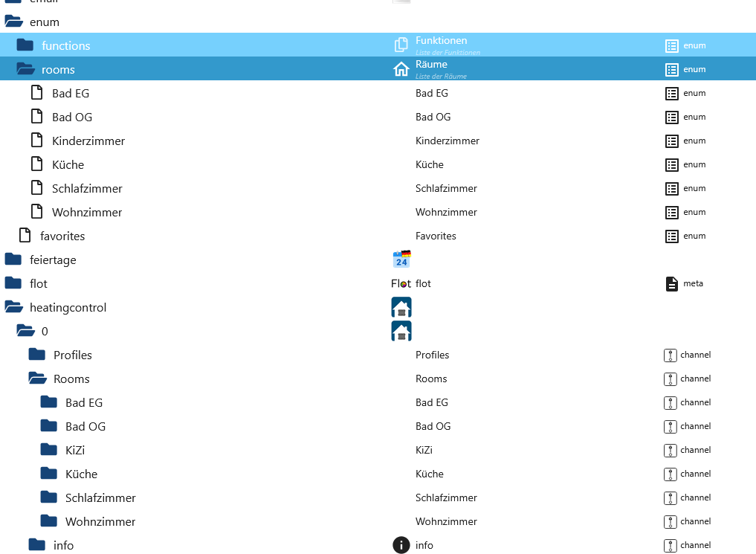Click the heatingcontrol adapter house icon
Screen dimensions: 756x554
[401, 307]
